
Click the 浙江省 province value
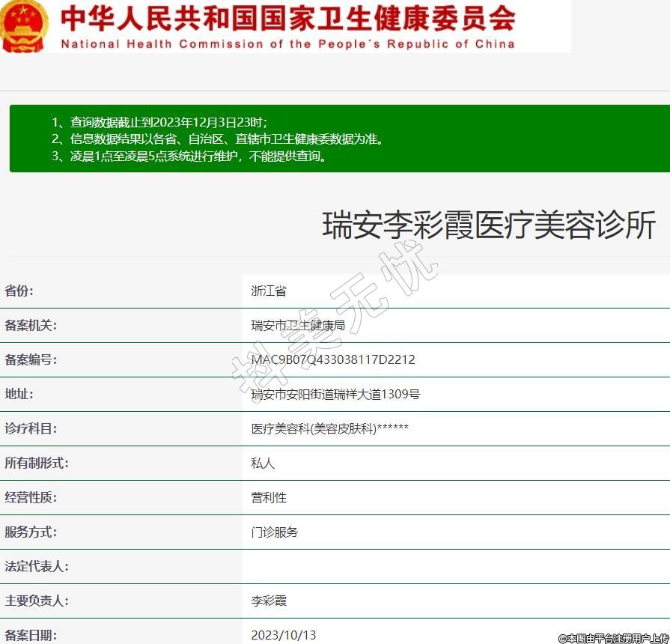coord(269,291)
